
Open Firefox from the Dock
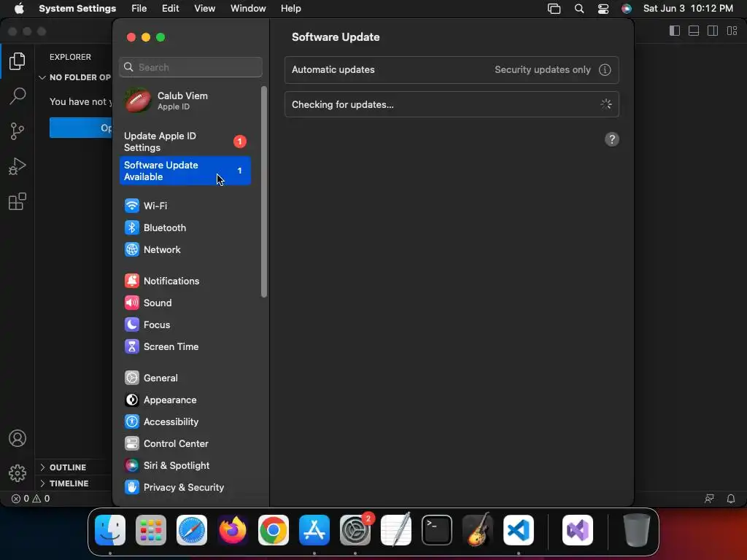233,530
